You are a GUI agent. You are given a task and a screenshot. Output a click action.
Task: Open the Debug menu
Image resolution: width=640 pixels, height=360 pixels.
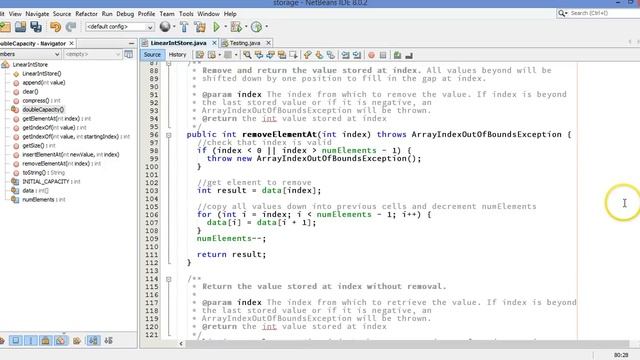125,13
